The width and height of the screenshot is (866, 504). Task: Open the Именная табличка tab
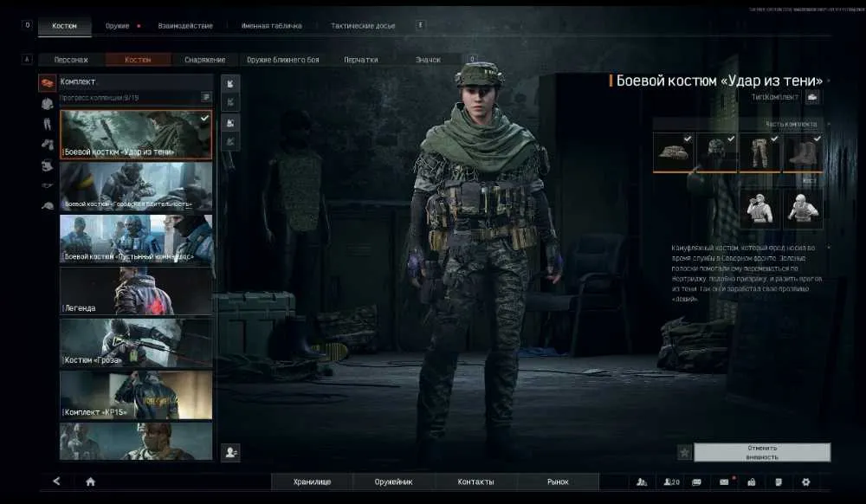[271, 26]
